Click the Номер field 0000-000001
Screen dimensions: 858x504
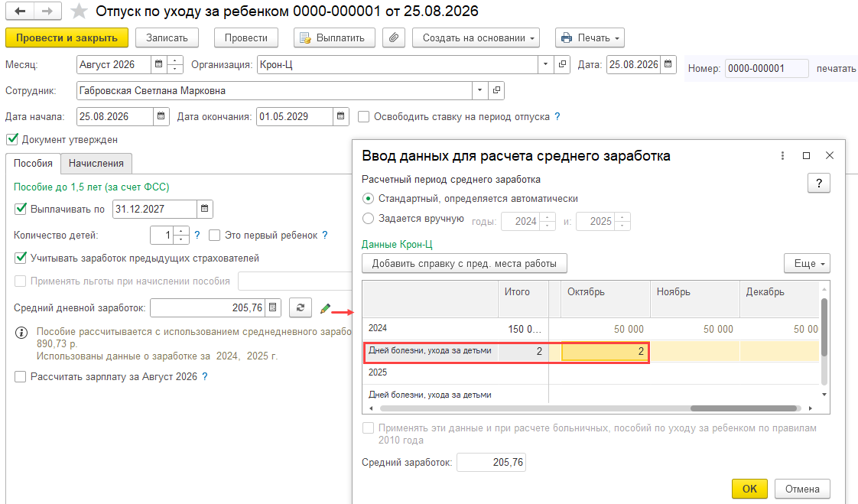(x=766, y=68)
